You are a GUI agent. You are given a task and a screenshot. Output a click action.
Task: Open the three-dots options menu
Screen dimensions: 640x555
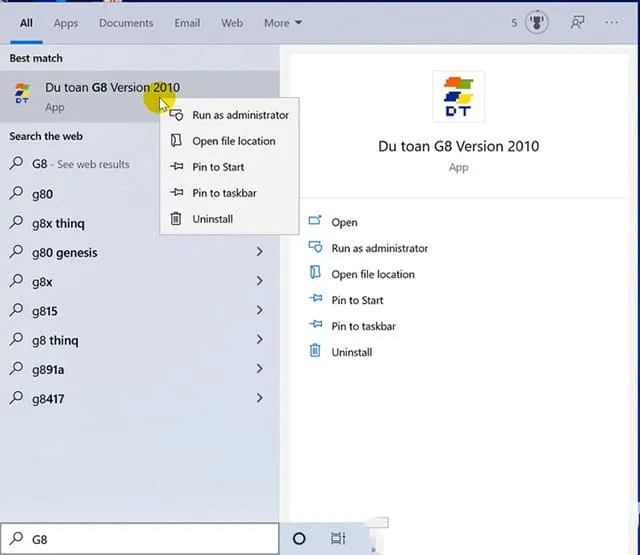coord(611,22)
